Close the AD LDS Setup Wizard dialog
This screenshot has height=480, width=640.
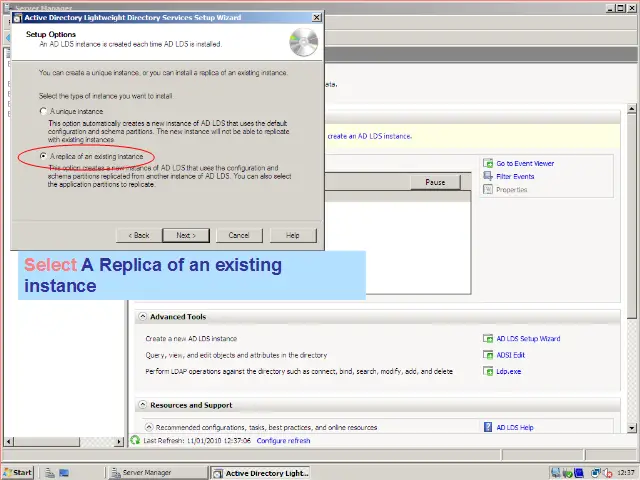tap(316, 18)
